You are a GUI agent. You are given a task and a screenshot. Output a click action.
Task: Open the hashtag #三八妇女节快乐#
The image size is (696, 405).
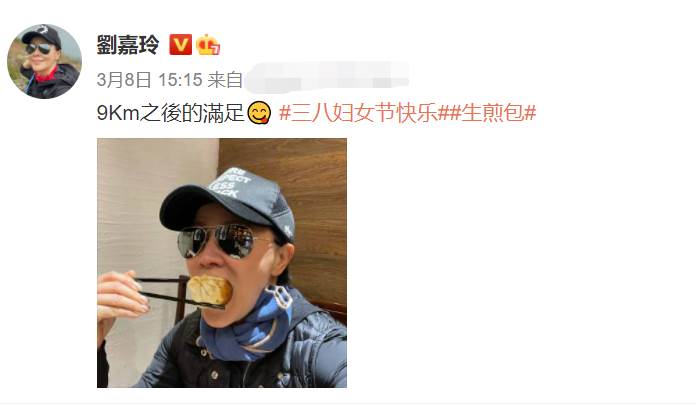pyautogui.click(x=358, y=113)
